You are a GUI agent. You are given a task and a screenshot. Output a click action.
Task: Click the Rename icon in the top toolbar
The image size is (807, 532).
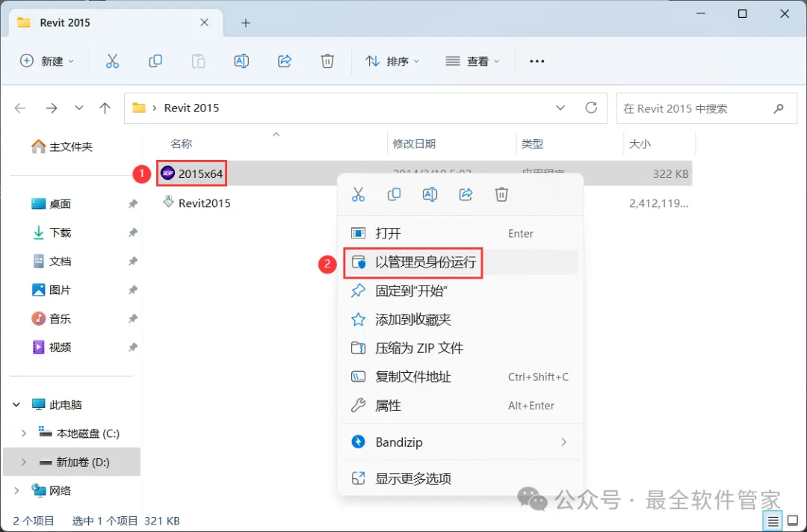pyautogui.click(x=241, y=61)
